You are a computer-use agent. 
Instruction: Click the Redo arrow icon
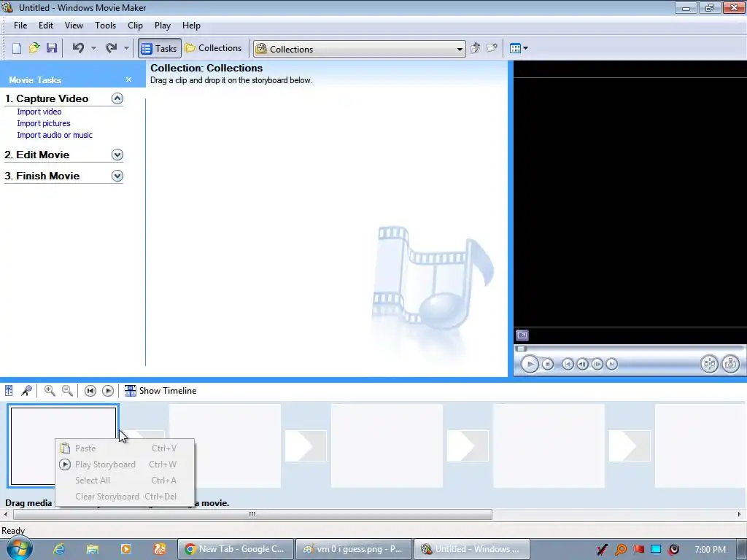coord(111,48)
